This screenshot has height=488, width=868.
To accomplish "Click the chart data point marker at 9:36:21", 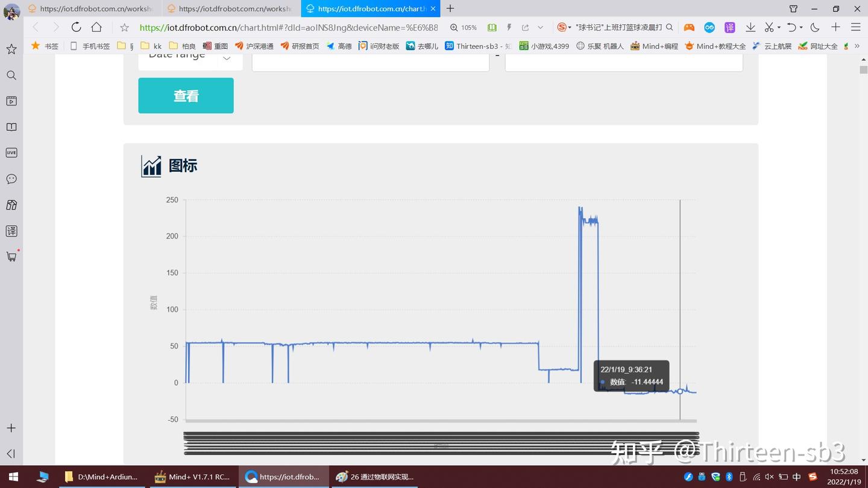I will click(680, 391).
